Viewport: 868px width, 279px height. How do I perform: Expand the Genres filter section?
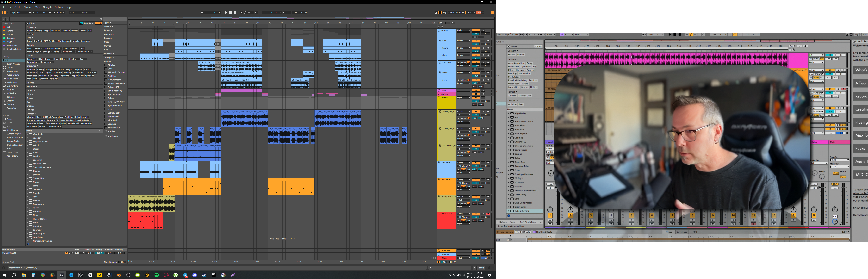pyautogui.click(x=31, y=98)
